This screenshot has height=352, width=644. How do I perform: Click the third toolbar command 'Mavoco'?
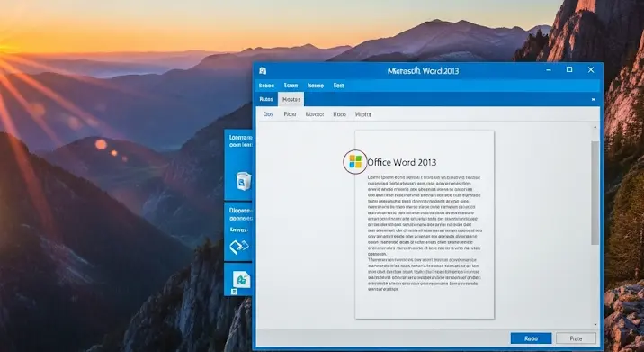pos(315,114)
